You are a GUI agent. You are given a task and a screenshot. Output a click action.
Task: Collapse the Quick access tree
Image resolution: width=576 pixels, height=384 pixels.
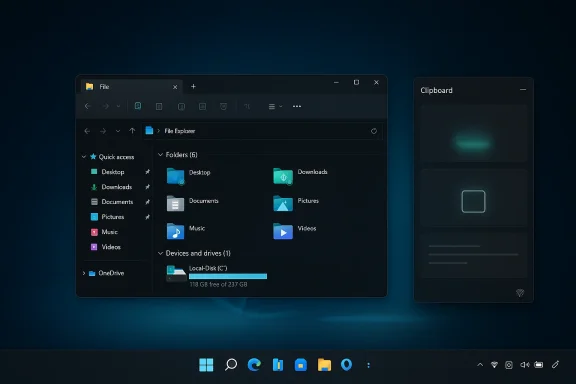pos(84,157)
